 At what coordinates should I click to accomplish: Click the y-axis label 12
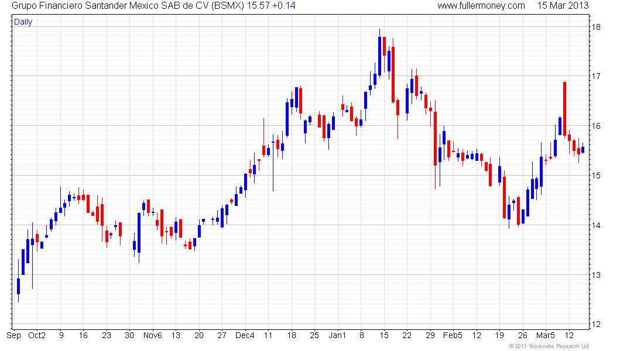596,324
